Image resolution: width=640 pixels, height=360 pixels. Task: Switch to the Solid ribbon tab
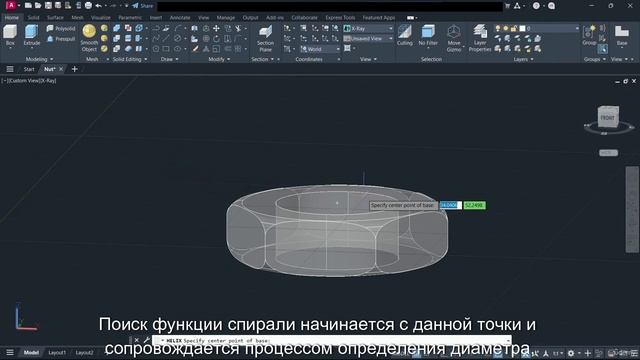[33, 18]
